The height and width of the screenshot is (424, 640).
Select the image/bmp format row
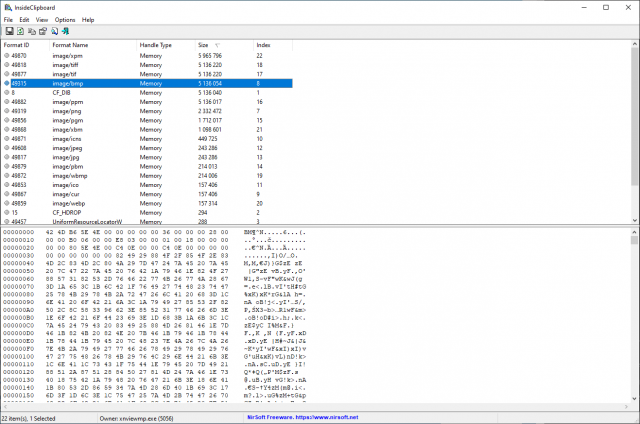[x=147, y=83]
